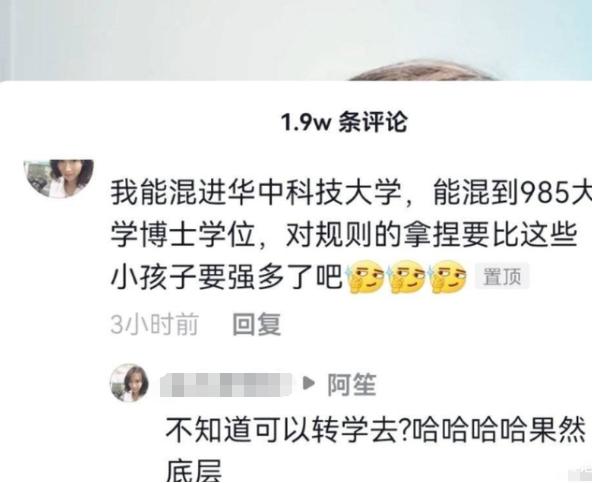Click the 回复 reply button
604x483 pixels.
click(x=257, y=324)
